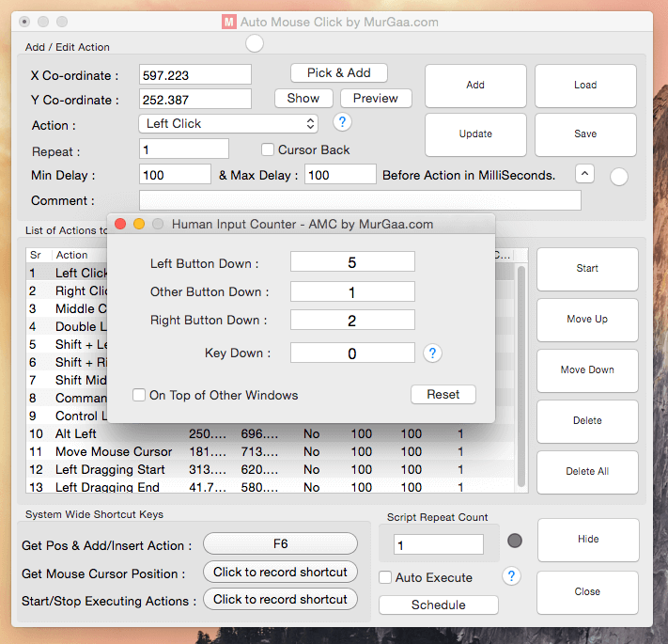Click the Other Button Down count field

(352, 291)
